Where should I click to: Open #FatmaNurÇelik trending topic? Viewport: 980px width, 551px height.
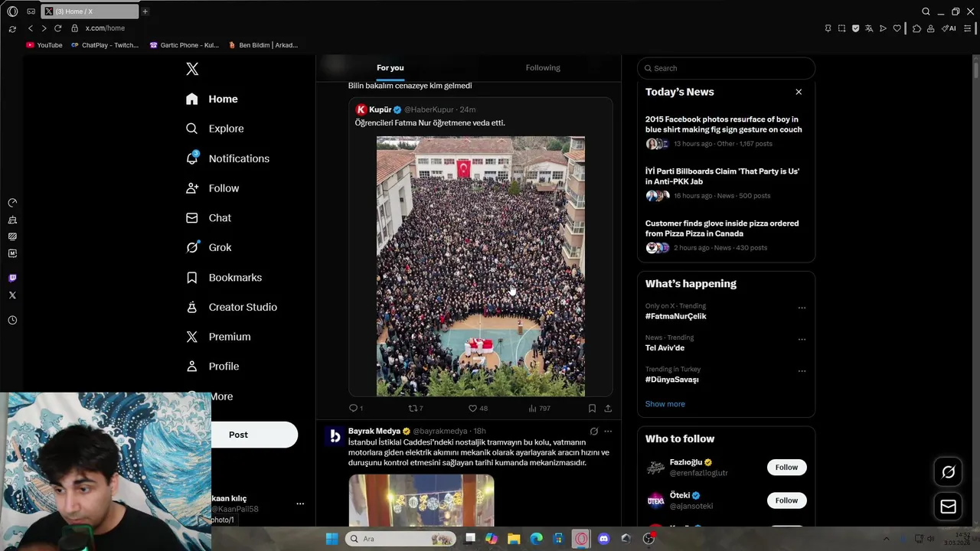[x=675, y=316]
